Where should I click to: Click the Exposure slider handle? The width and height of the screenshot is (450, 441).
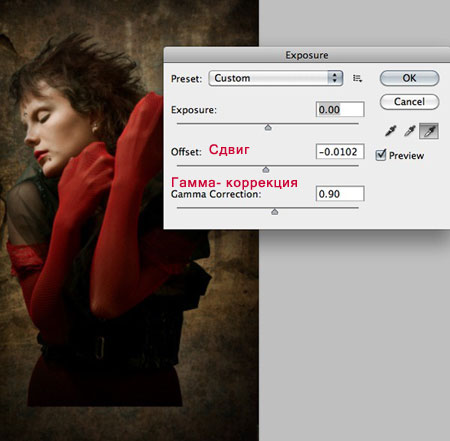pyautogui.click(x=268, y=128)
